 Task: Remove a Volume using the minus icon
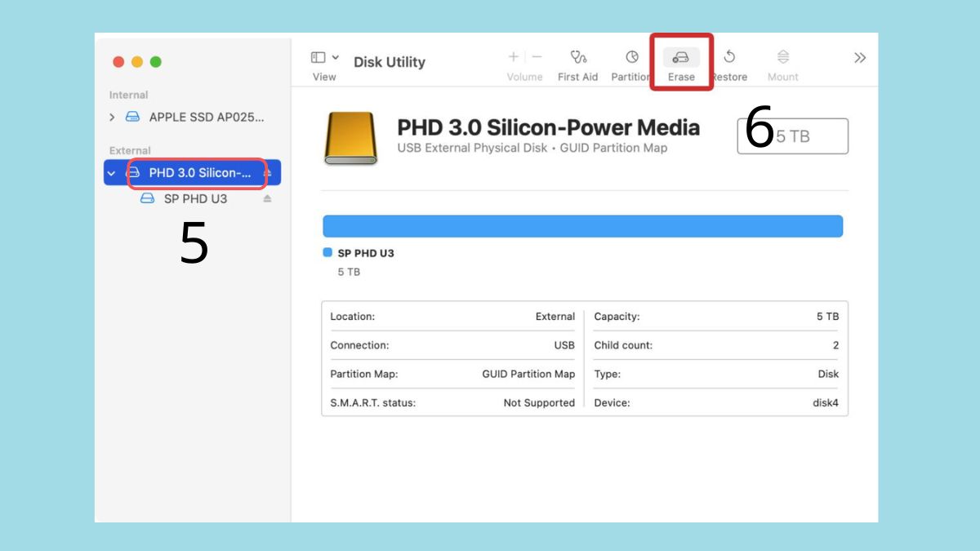coord(536,57)
